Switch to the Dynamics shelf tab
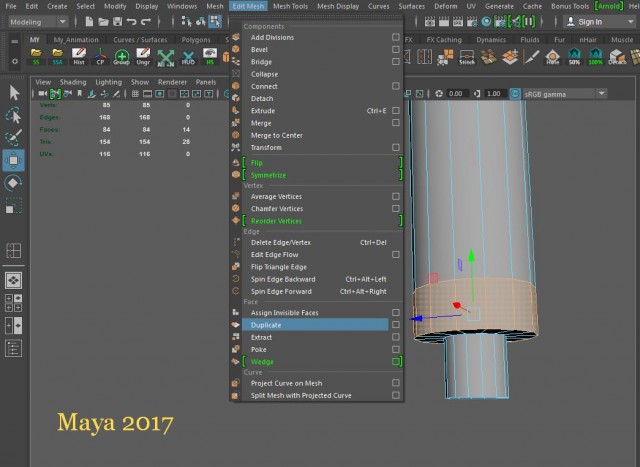The width and height of the screenshot is (640, 467). 491,40
